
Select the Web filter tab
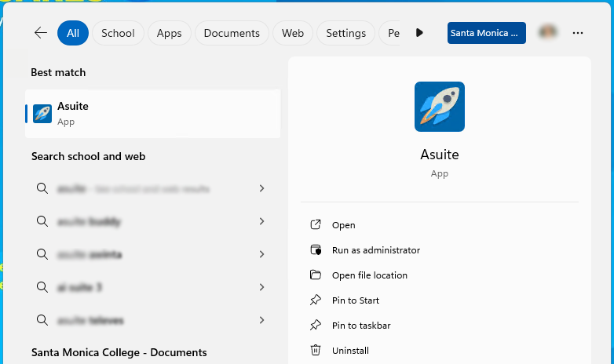(x=293, y=33)
